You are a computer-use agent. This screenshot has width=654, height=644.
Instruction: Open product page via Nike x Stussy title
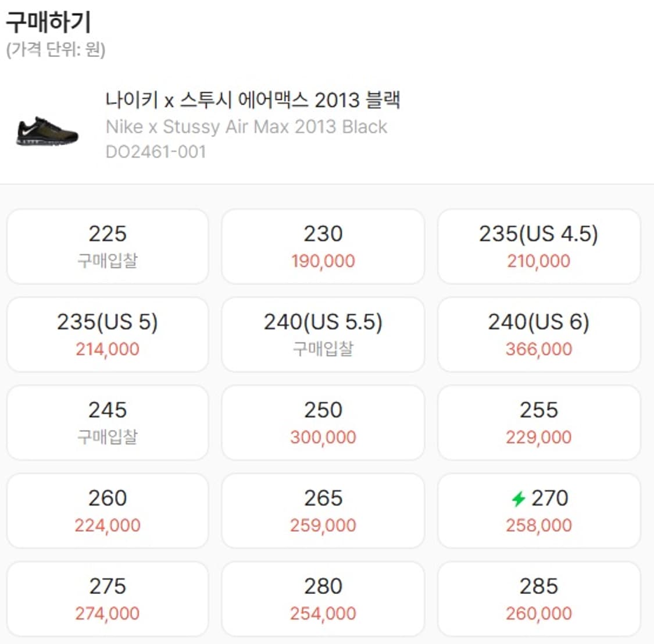246,127
